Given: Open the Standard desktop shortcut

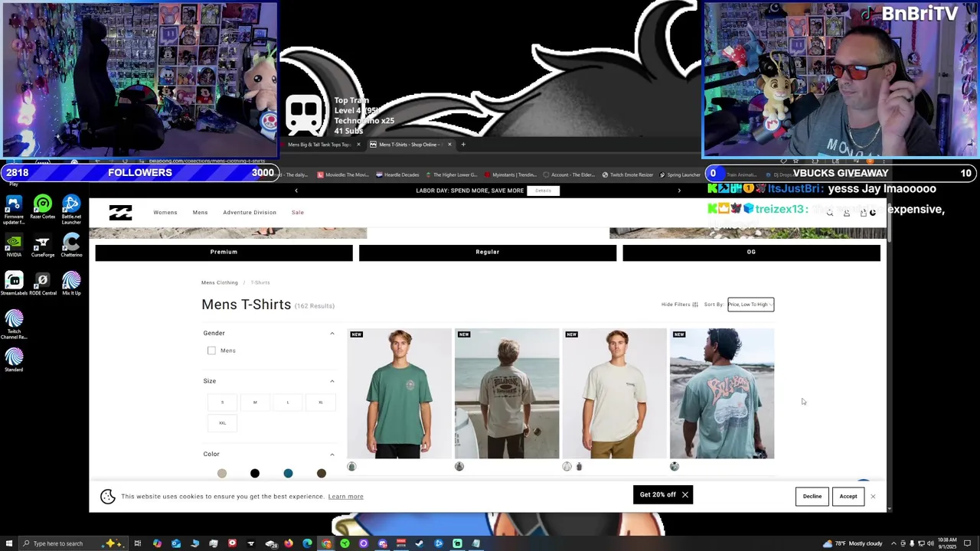Looking at the screenshot, I should [x=13, y=361].
